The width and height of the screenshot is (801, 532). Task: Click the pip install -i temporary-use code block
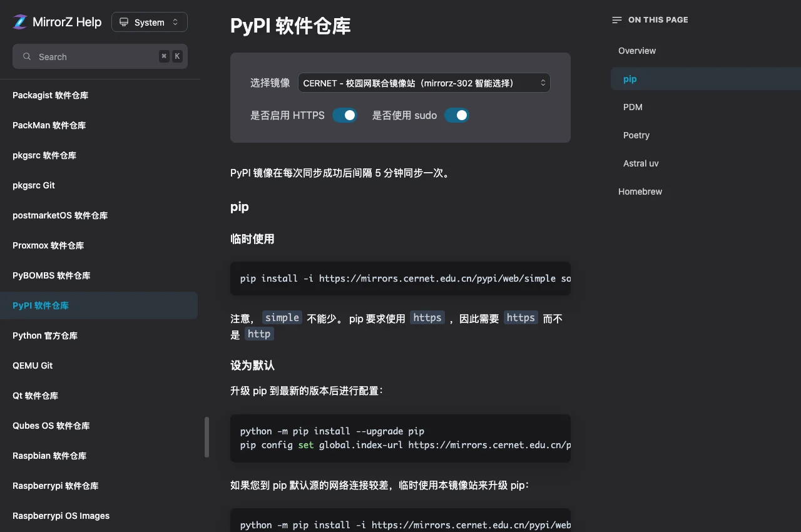point(400,279)
